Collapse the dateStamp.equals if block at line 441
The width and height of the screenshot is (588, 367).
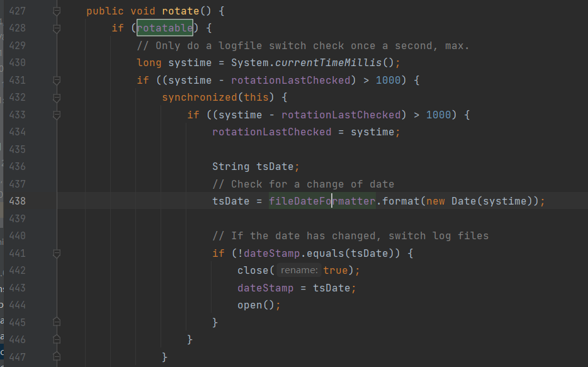[x=57, y=253]
